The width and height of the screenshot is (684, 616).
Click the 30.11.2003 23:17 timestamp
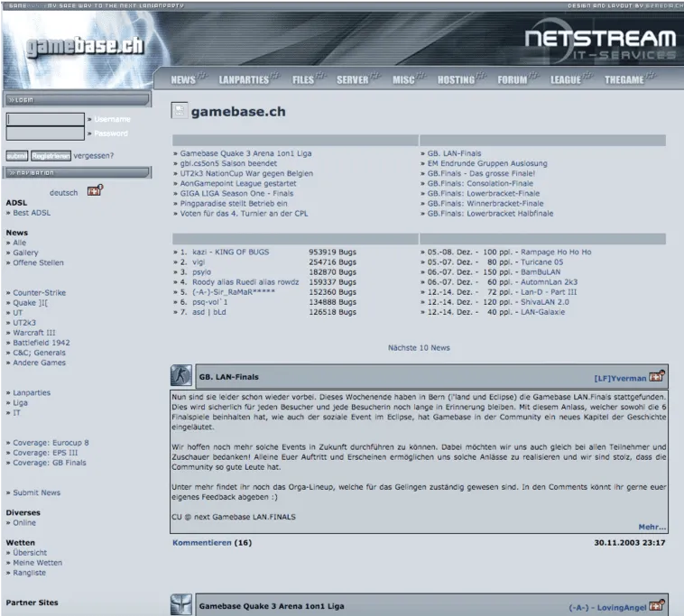tap(630, 543)
